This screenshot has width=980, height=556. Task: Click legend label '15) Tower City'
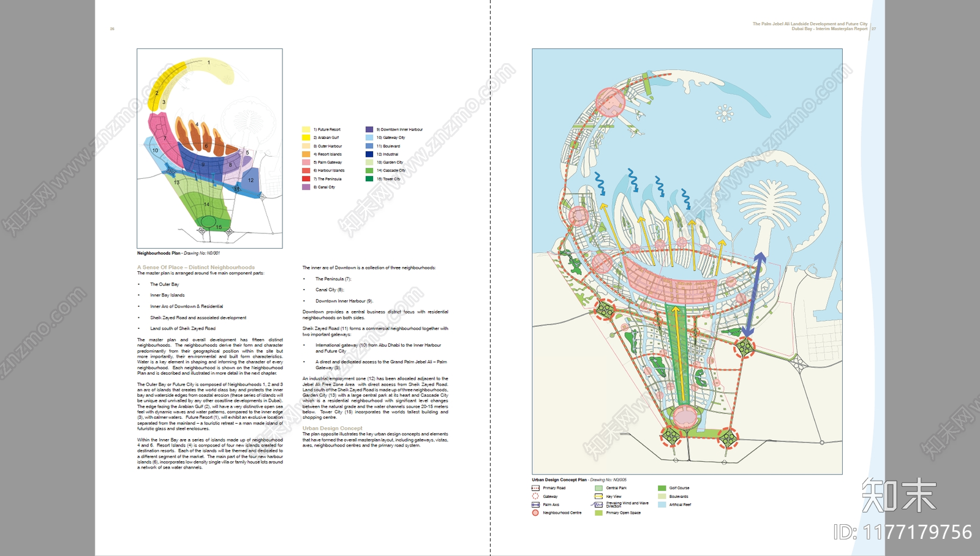pos(388,179)
